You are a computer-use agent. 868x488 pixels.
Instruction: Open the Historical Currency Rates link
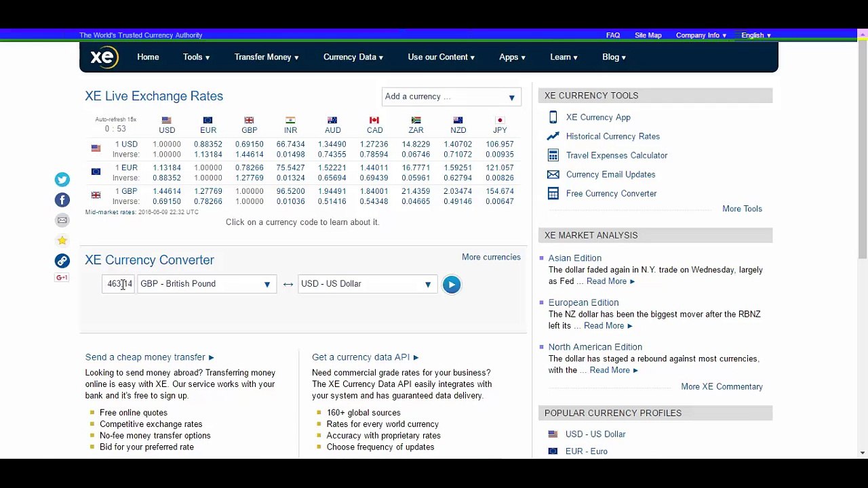click(613, 136)
